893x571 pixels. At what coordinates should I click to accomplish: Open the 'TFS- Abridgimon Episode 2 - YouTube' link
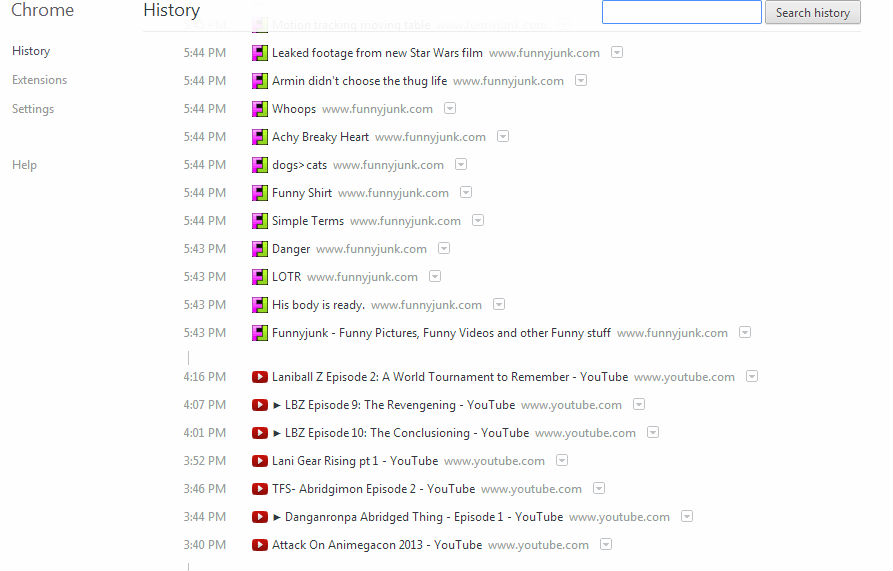pyautogui.click(x=374, y=489)
